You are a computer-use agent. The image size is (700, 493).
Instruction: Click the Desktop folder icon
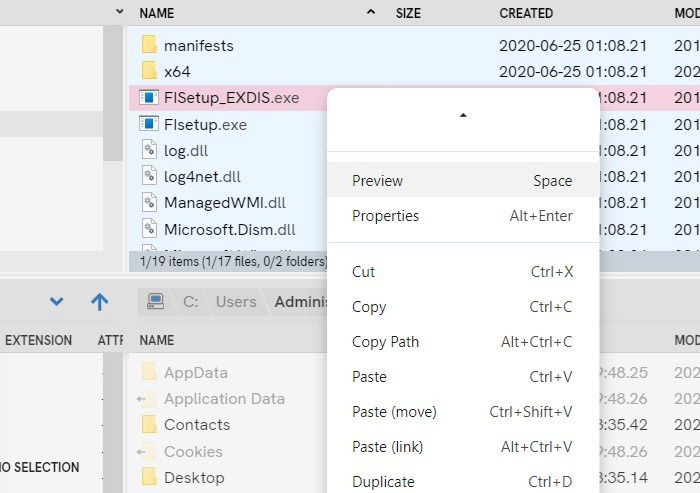point(149,477)
